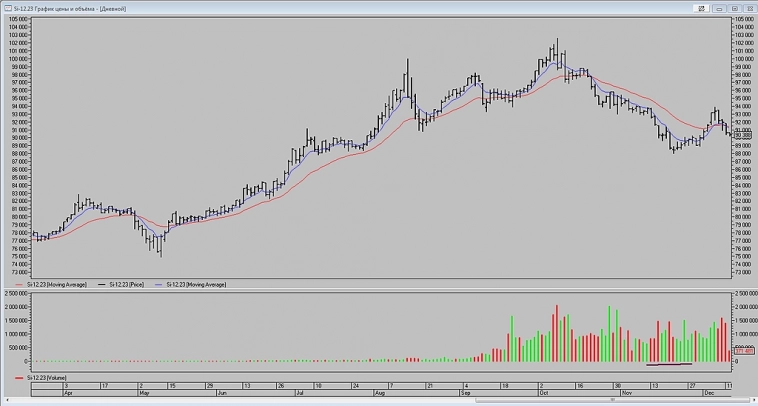The image size is (758, 406).
Task: Click the chart window icon in title bar
Action: [x=8, y=8]
